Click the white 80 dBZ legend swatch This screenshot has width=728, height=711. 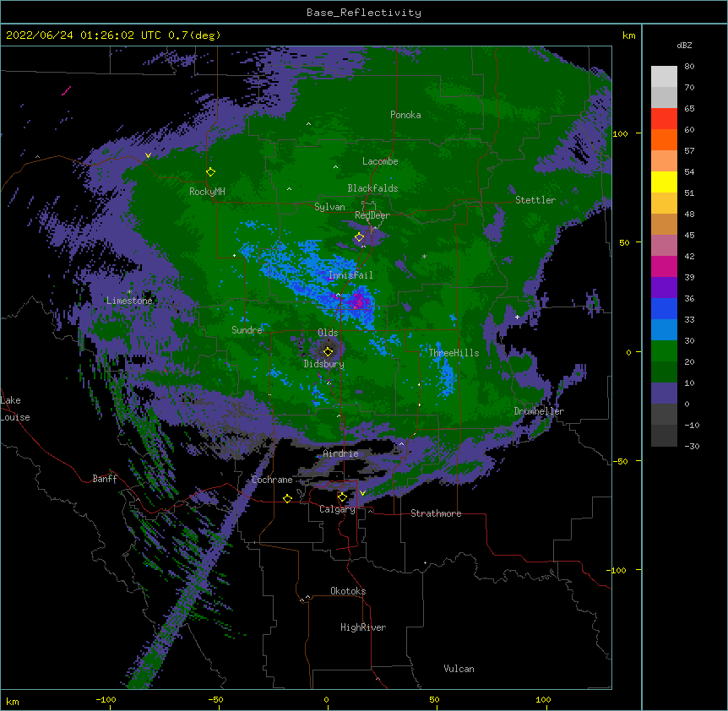pyautogui.click(x=664, y=76)
